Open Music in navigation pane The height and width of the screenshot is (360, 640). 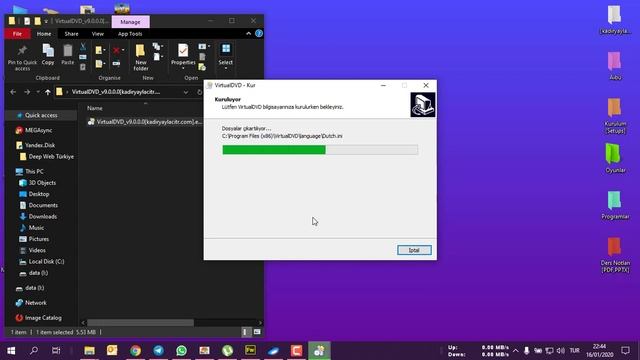point(32,228)
